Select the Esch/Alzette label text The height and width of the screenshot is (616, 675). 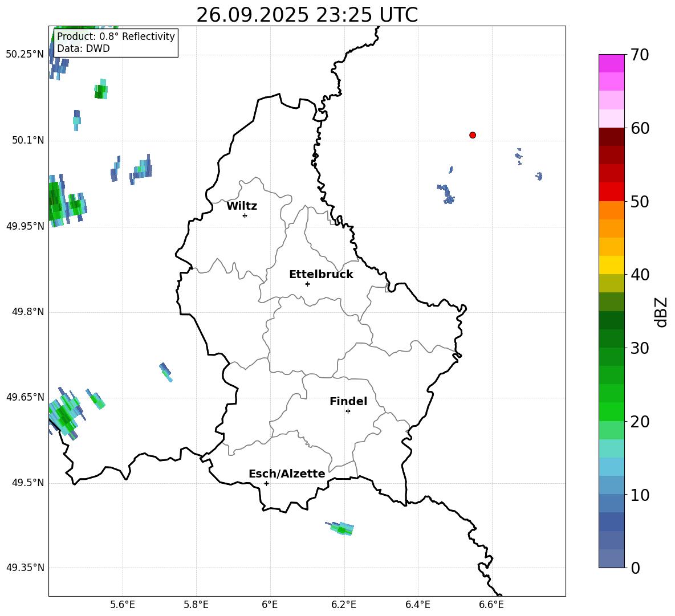[x=287, y=474]
